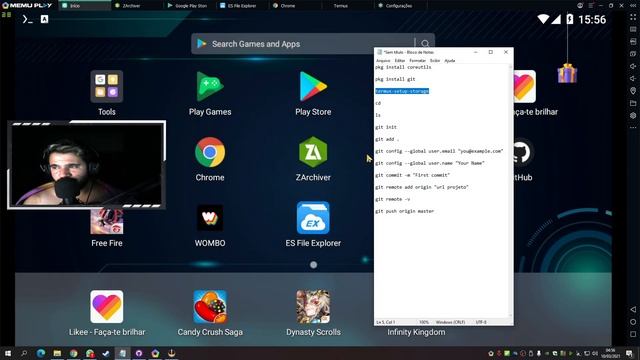
Task: Toggle MEmu fullscreen from sidebar
Action: point(633,17)
